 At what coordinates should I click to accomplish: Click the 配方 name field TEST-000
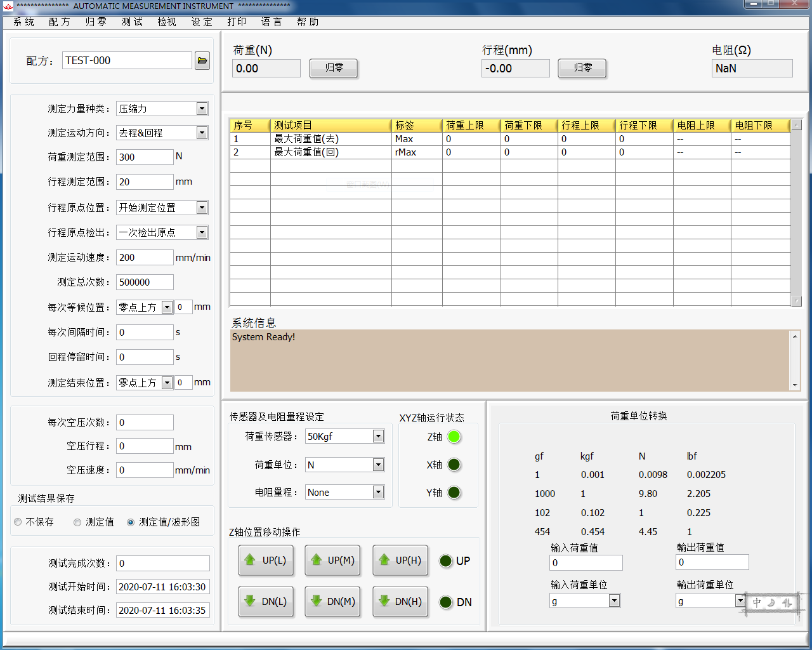tap(128, 60)
